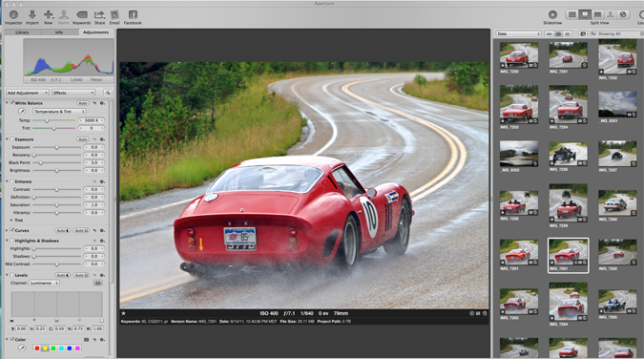Viewport: 644px width, 359px height.
Task: Open the Keywords toolbar tool
Action: [x=82, y=15]
